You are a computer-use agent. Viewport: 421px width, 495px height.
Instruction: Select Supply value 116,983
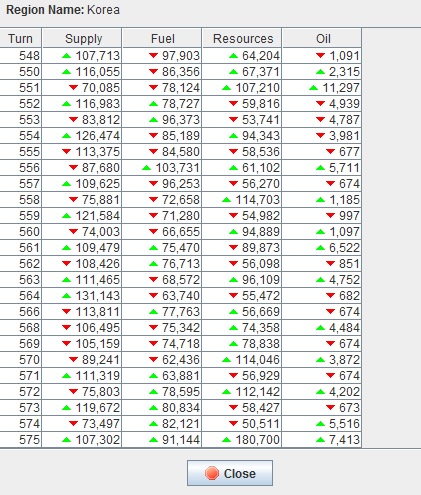click(x=97, y=104)
